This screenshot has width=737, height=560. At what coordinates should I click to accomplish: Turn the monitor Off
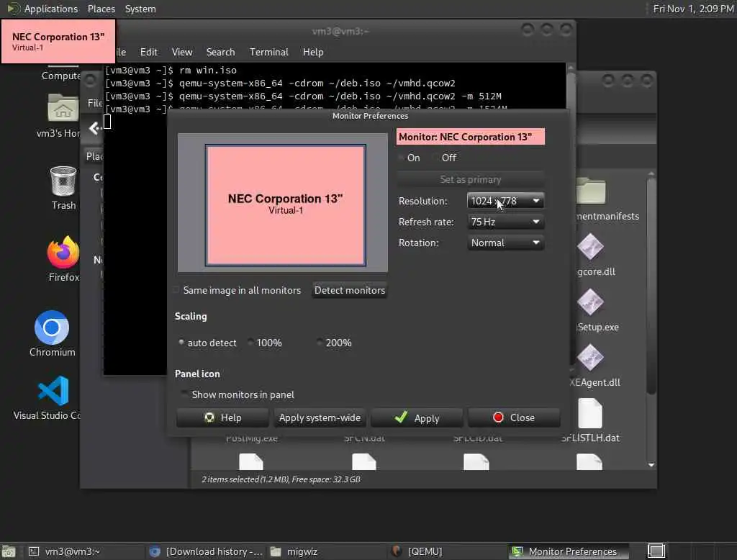pos(444,158)
